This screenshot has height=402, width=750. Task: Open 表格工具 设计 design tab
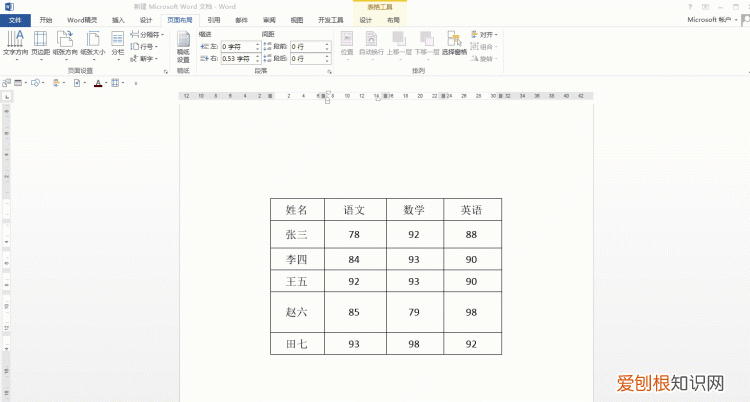365,20
